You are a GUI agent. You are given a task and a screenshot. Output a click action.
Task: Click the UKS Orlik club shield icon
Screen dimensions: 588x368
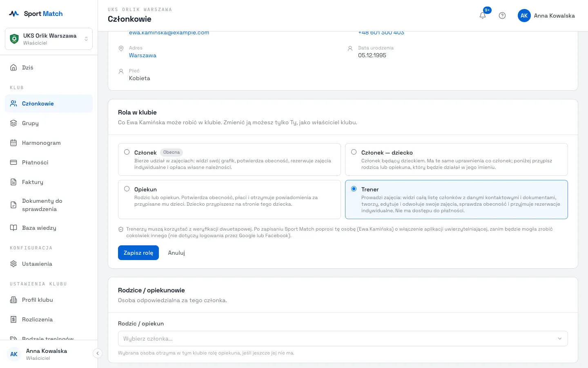(x=14, y=39)
